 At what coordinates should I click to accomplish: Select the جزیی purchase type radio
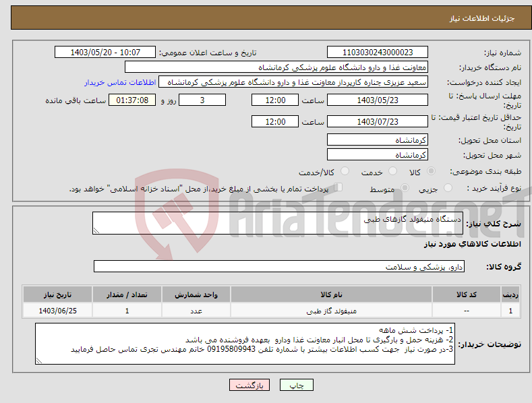tap(448, 187)
